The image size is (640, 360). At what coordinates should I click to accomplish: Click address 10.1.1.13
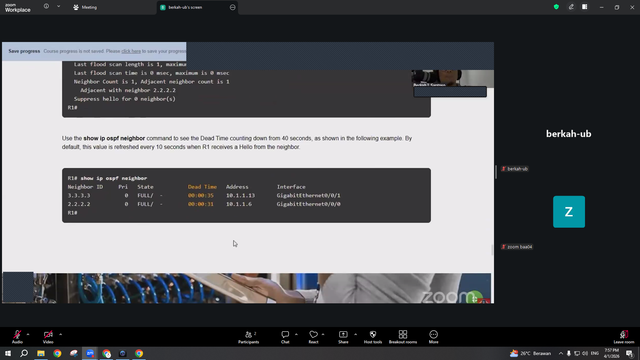(240, 196)
